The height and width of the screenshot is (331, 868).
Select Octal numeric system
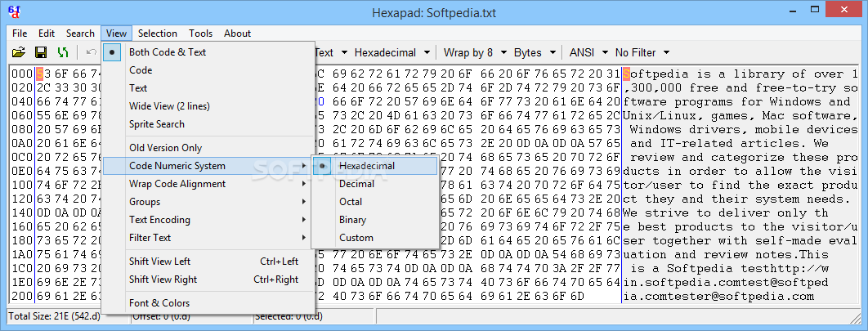375,202
